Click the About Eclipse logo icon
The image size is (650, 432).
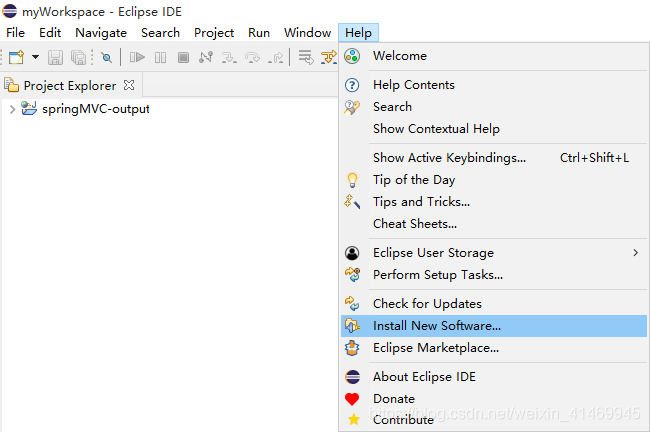pos(352,377)
